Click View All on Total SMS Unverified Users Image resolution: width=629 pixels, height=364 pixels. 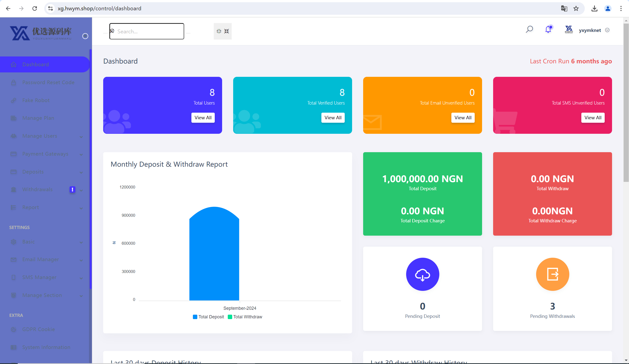[x=593, y=118]
